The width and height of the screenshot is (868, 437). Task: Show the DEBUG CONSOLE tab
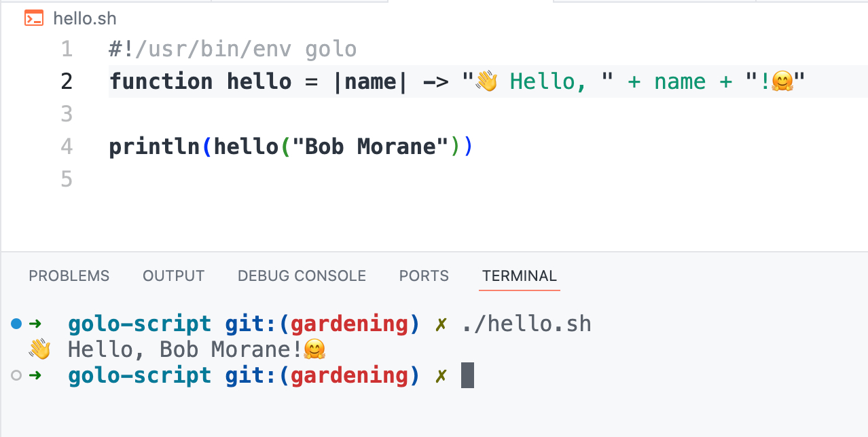pos(302,275)
